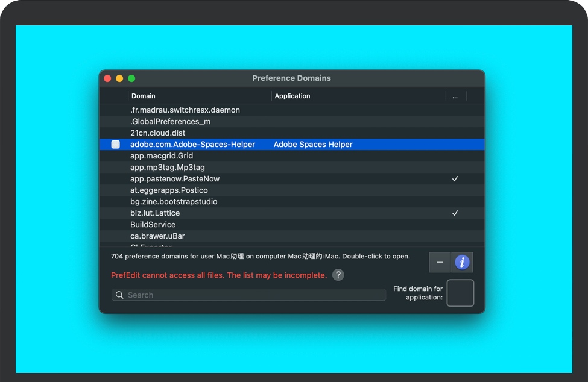This screenshot has width=588, height=382.
Task: Click the checkmark on the app.pastenow.PasteNow row
Action: coord(455,179)
